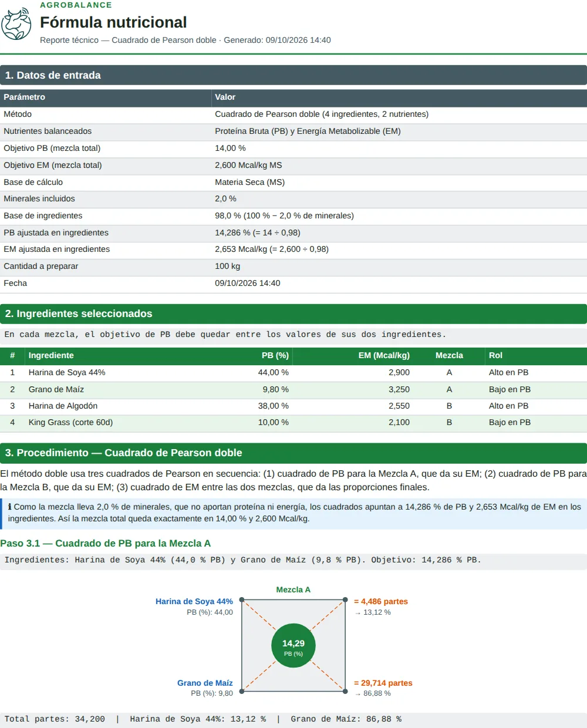Click the "38,00 %" PB cell

click(274, 406)
